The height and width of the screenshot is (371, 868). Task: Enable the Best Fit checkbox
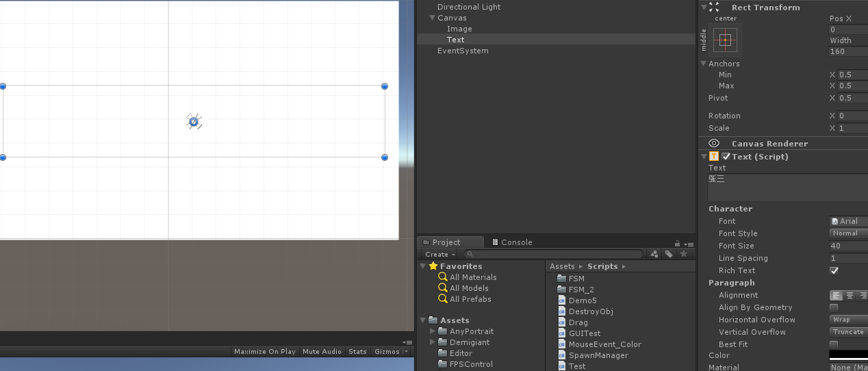click(x=834, y=344)
